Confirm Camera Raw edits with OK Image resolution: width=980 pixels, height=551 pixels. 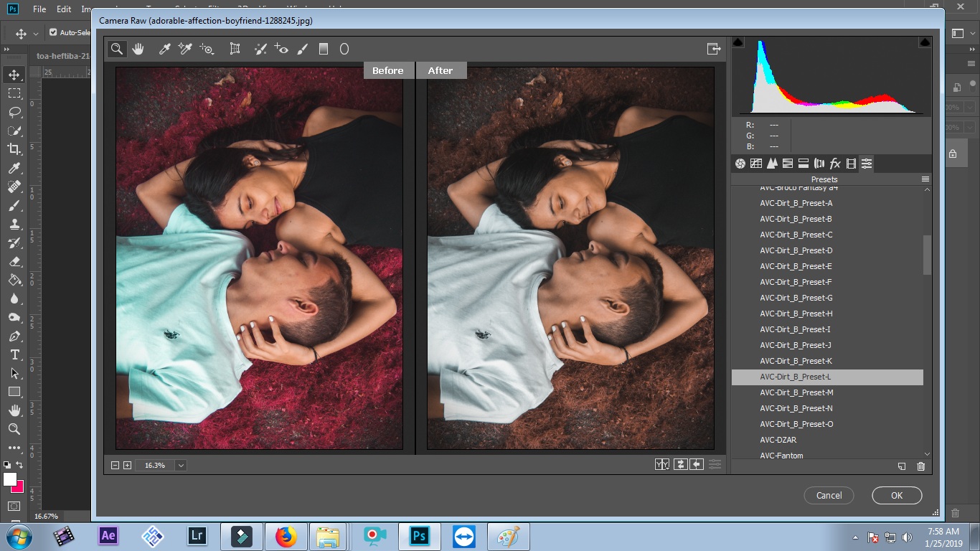[897, 495]
